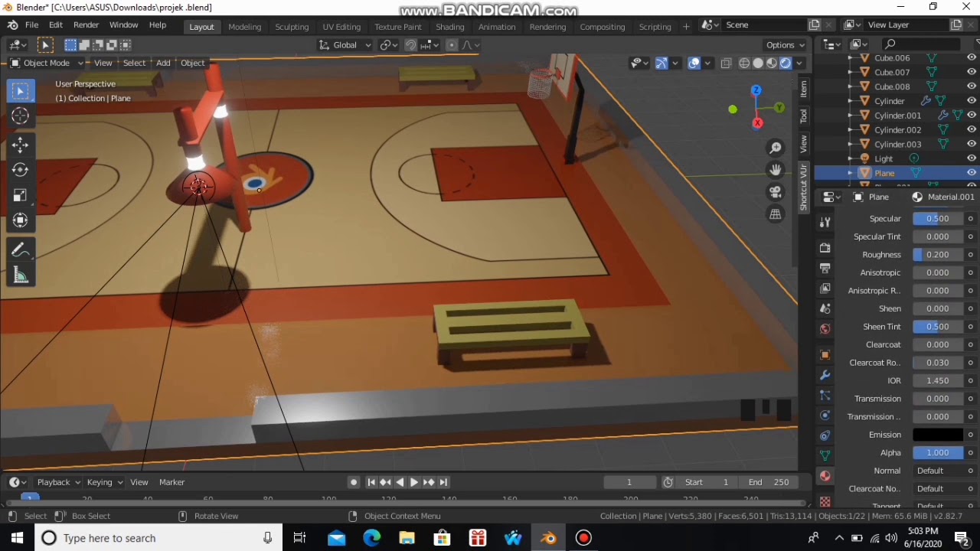Activate the Scale tool
Viewport: 980px width, 551px height.
21,195
